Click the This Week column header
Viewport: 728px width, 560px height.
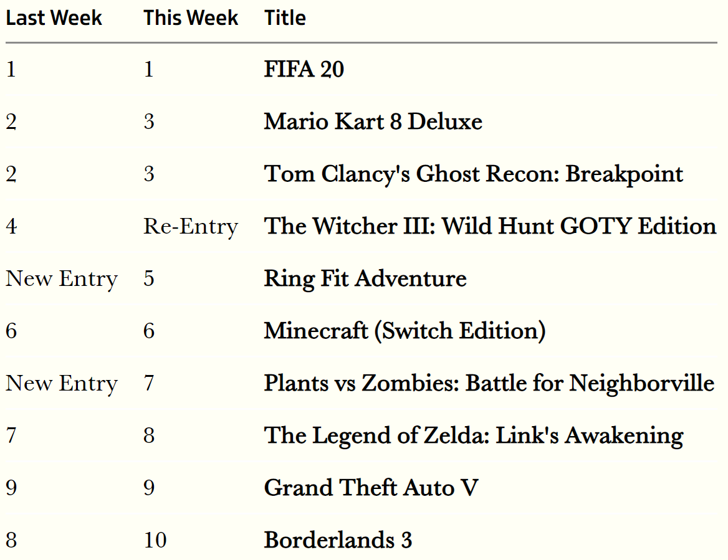point(190,18)
